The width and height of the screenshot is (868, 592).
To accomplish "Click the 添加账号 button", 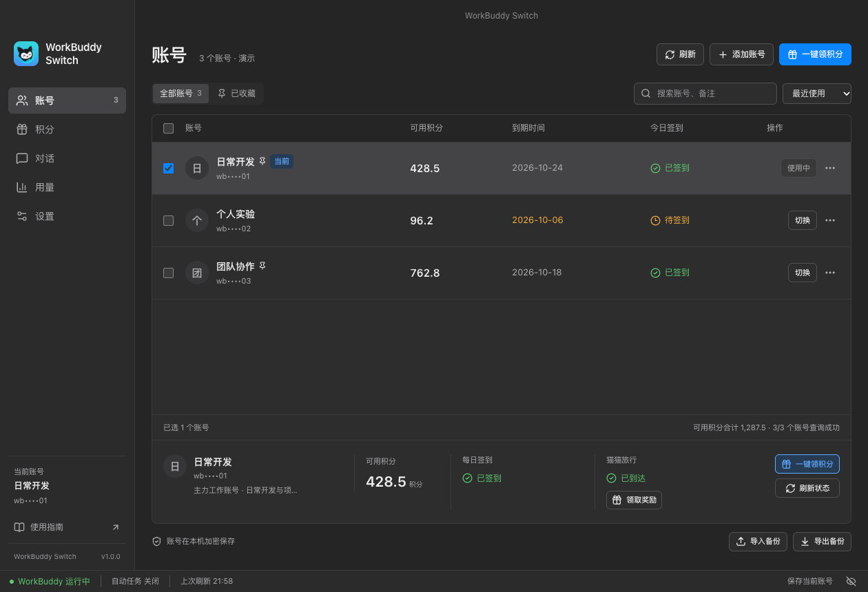I will click(741, 54).
